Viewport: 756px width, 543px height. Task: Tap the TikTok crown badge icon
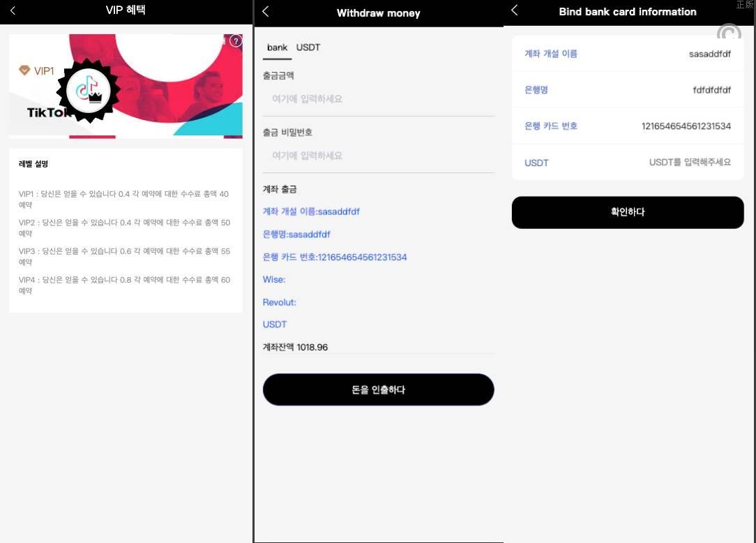point(89,90)
